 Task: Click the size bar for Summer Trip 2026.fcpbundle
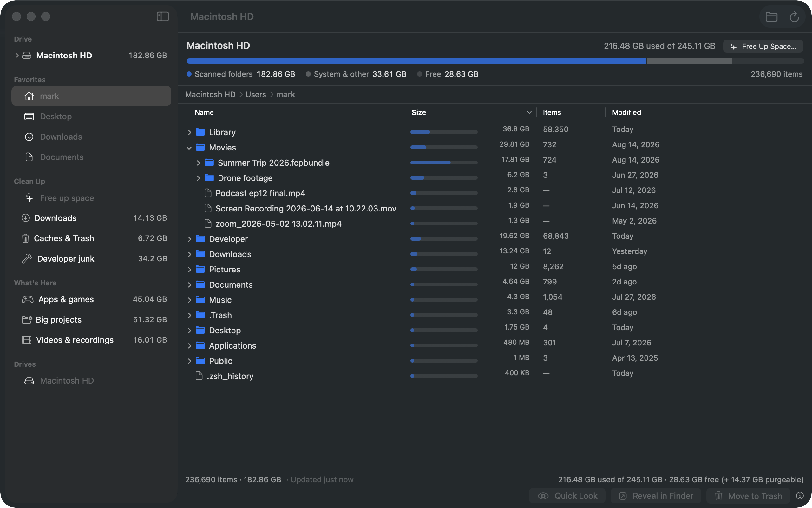pyautogui.click(x=443, y=163)
